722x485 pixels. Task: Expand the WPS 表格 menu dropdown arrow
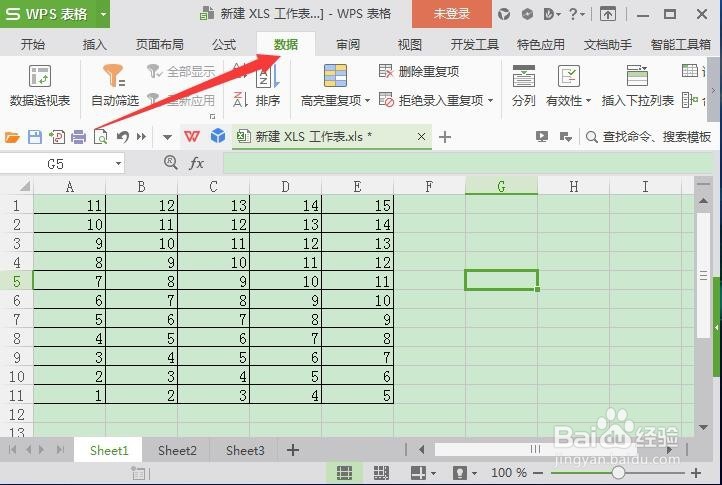tap(103, 14)
